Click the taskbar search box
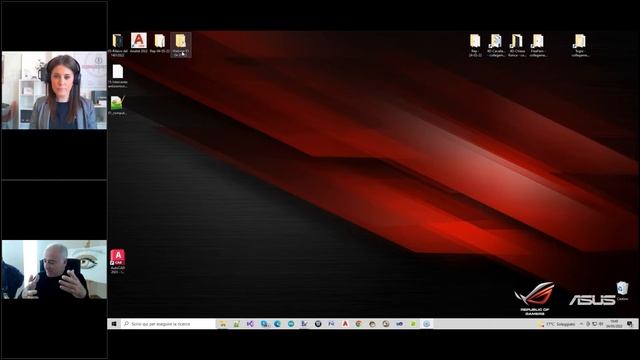The width and height of the screenshot is (640, 360). point(168,324)
